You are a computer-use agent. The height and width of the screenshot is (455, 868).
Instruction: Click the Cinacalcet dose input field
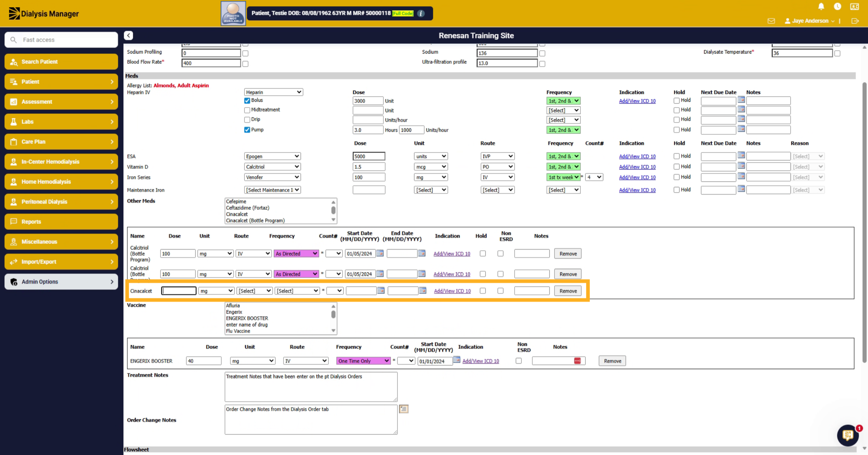tap(179, 291)
